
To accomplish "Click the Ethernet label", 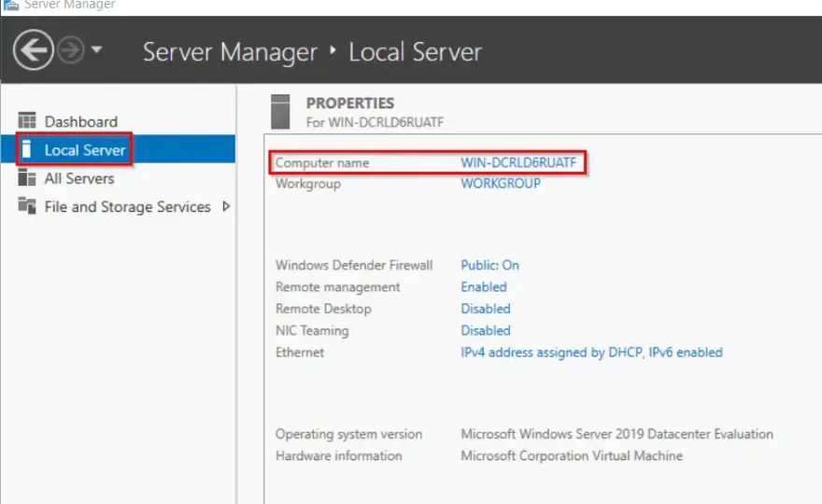I will click(300, 353).
